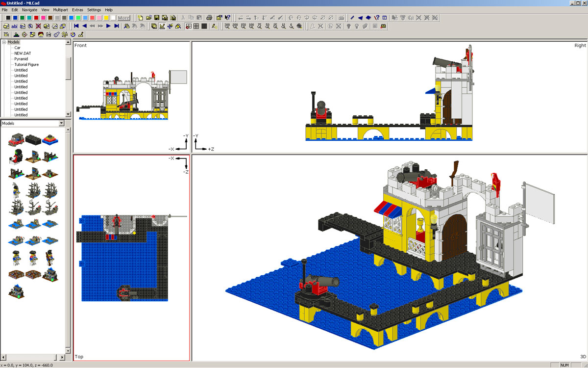Click the context Help arrow-question icon
Viewport: 588px width, 368px height.
[x=227, y=18]
